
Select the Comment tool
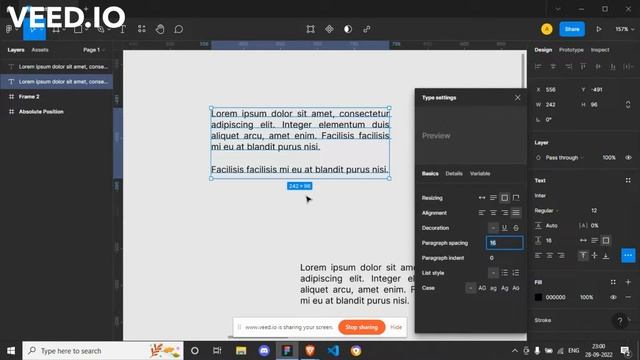coord(179,29)
